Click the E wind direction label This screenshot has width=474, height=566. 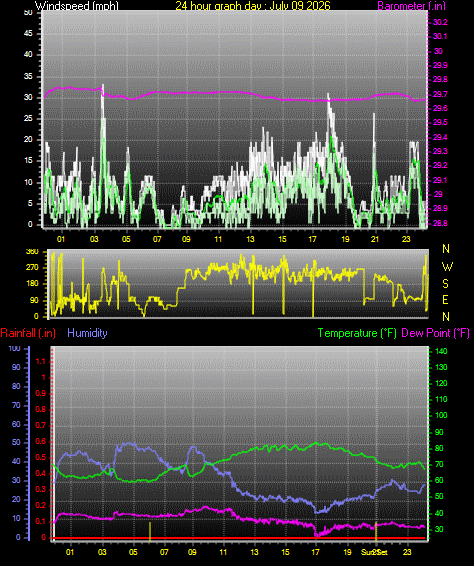(445, 300)
